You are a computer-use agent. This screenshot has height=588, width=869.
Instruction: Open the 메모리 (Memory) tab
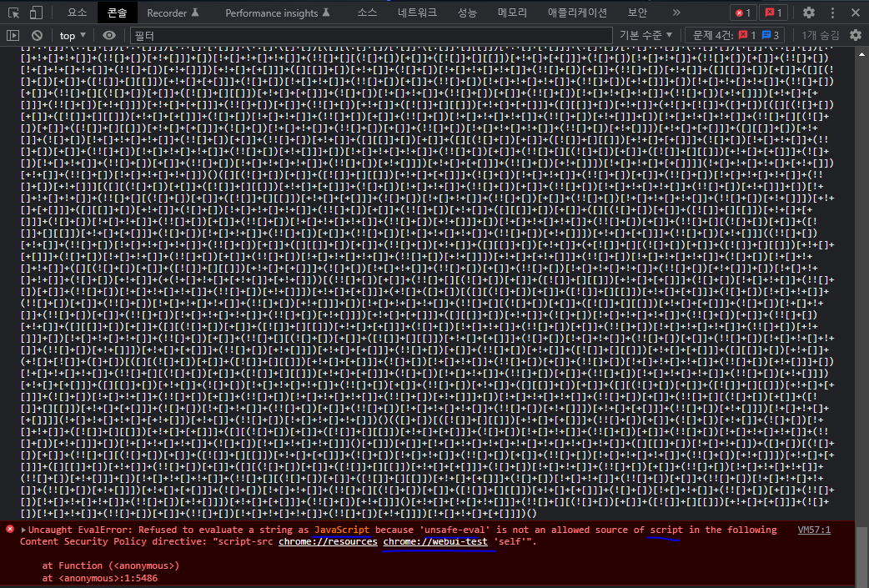(x=512, y=13)
